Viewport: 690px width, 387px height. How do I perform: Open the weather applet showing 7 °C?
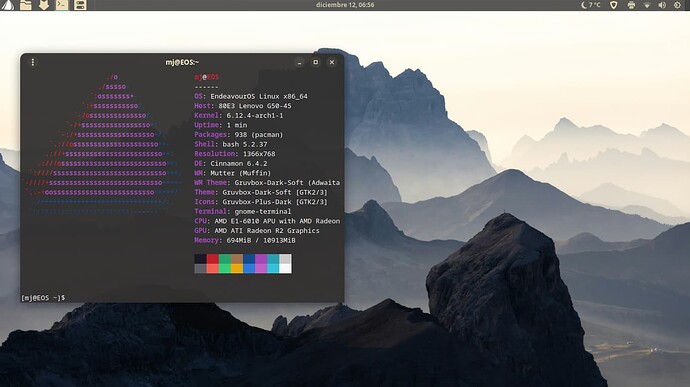591,5
